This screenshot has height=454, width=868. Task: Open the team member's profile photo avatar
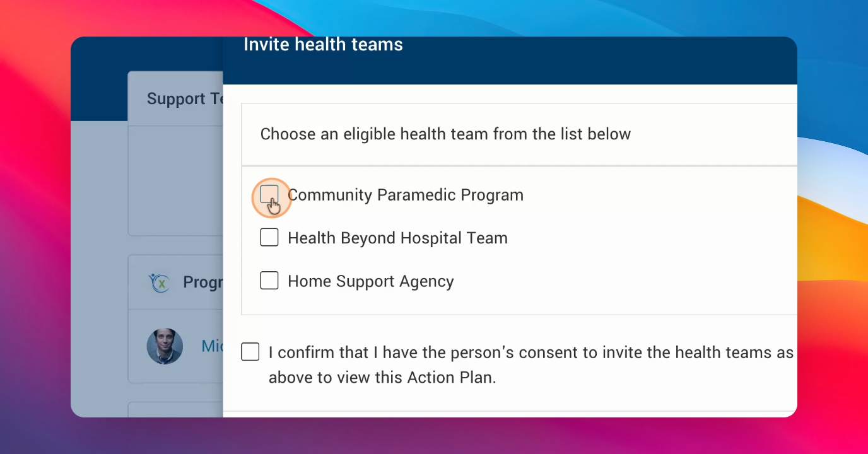165,346
